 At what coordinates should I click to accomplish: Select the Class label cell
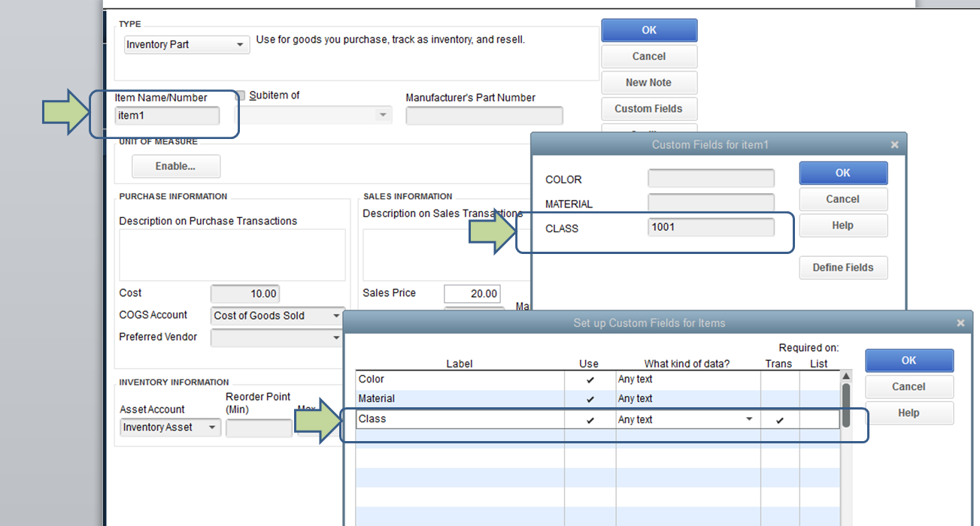coord(460,420)
